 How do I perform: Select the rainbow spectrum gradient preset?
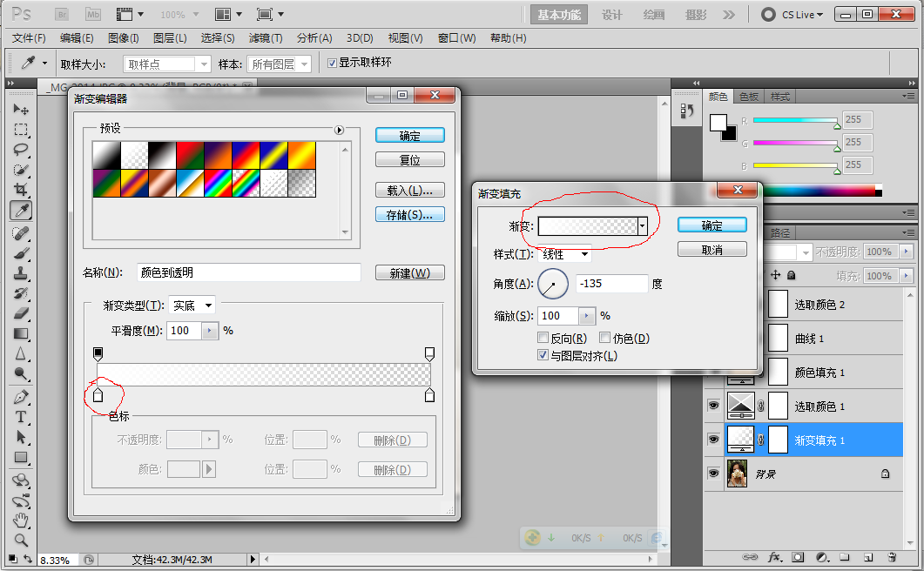click(218, 184)
